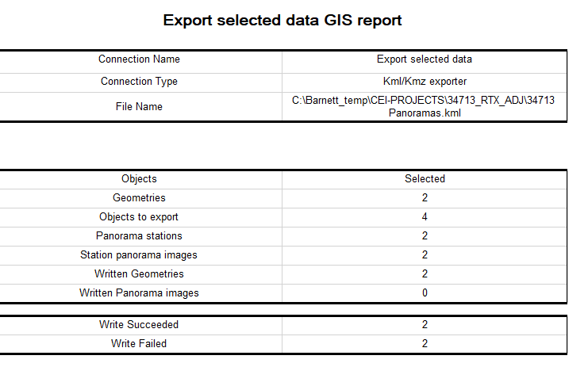Select the Connection Name label cell
This screenshot has height=367, width=588.
139,59
